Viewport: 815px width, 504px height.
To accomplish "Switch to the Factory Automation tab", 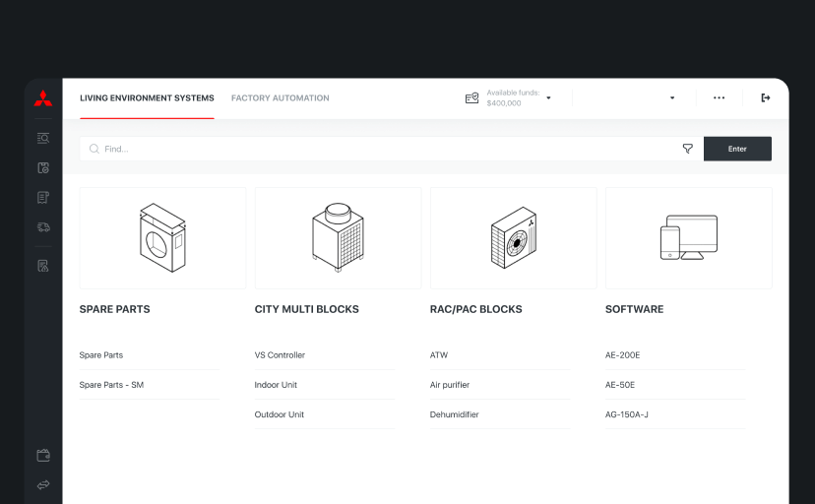I will pos(281,98).
